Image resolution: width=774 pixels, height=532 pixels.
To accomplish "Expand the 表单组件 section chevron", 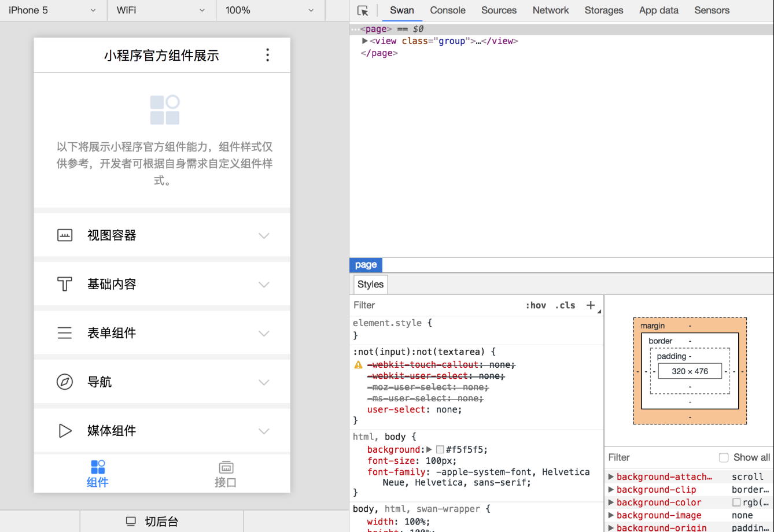I will [264, 333].
